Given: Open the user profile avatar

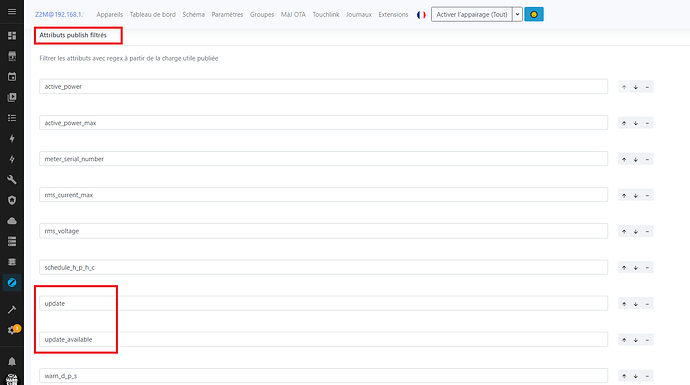Looking at the screenshot, I should [12, 380].
